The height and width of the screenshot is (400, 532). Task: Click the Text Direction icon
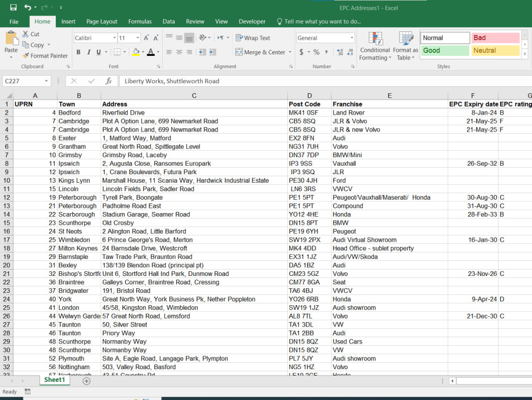tap(221, 38)
